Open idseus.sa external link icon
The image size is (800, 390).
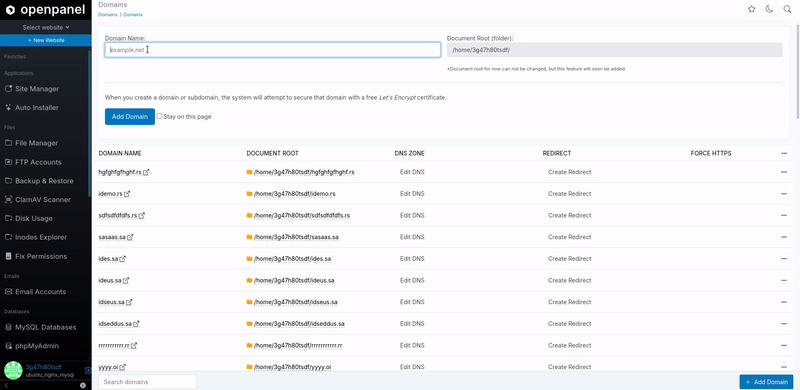coord(129,302)
